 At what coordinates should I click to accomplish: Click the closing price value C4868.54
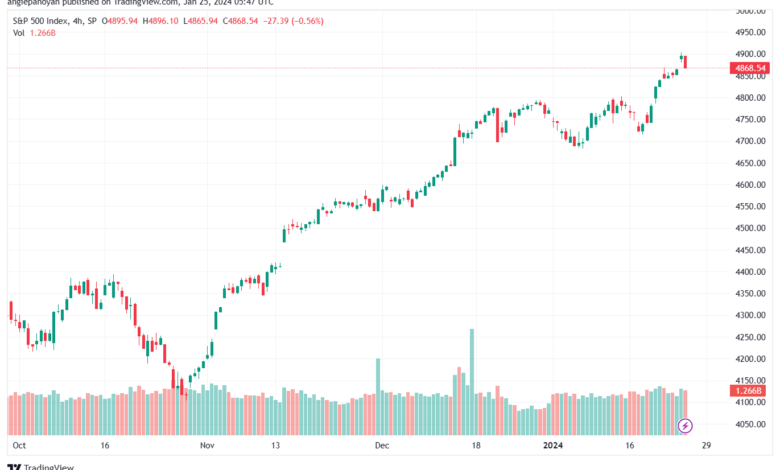pos(240,21)
